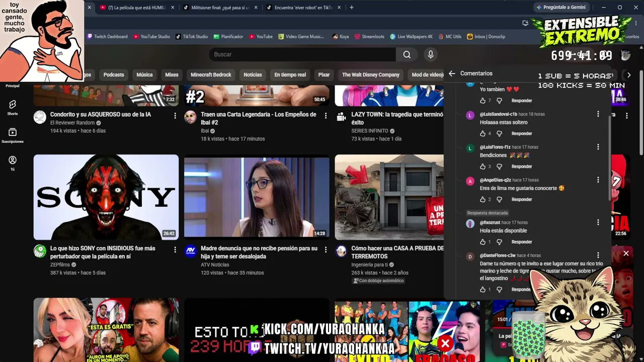Filter the feed by Música chip
This screenshot has height=362, width=644.
coord(144,75)
